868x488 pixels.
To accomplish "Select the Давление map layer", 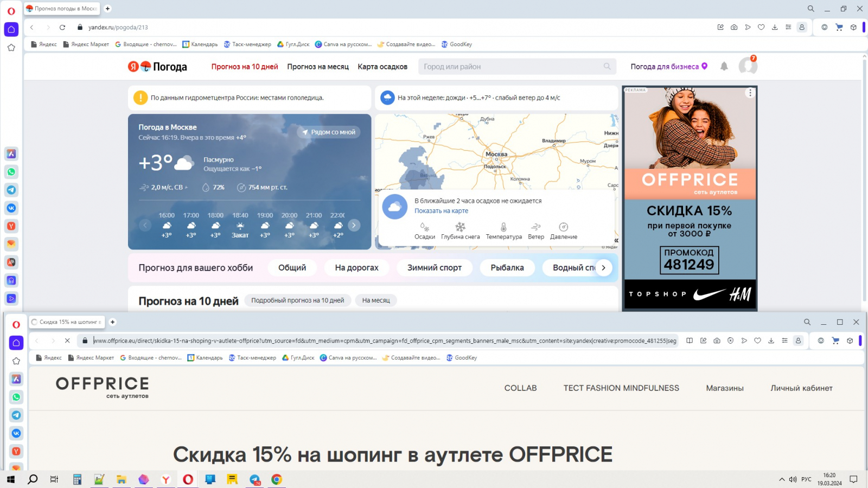I will (x=564, y=230).
